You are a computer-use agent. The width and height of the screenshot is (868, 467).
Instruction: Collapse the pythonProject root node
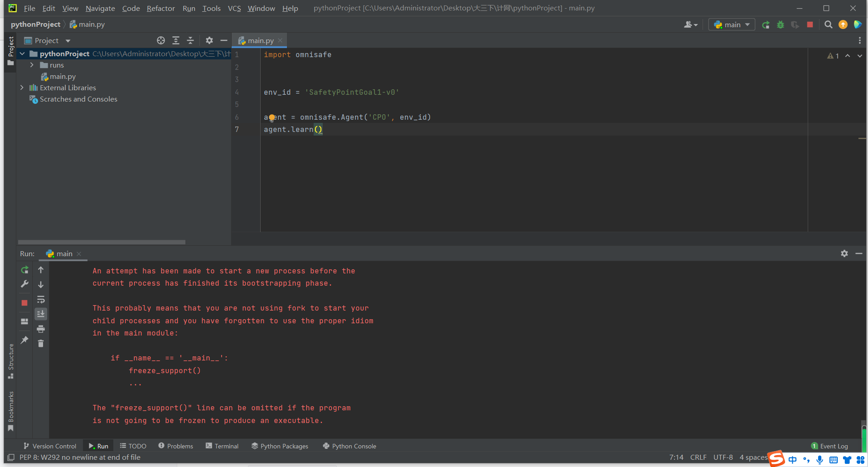click(x=22, y=54)
